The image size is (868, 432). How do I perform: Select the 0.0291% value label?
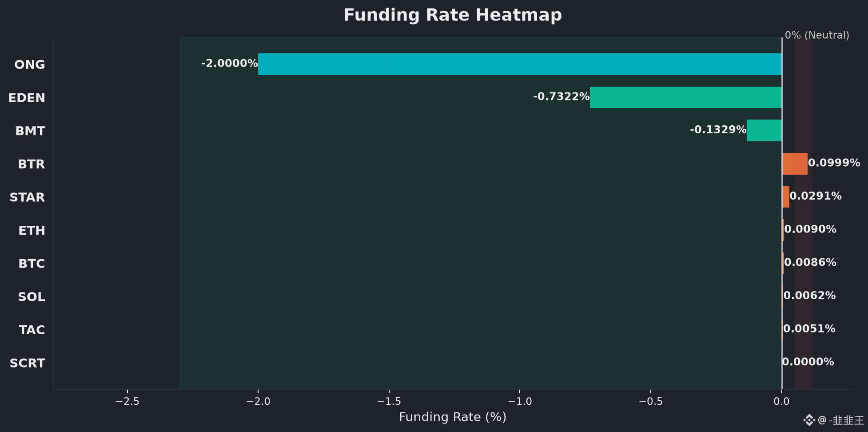816,196
